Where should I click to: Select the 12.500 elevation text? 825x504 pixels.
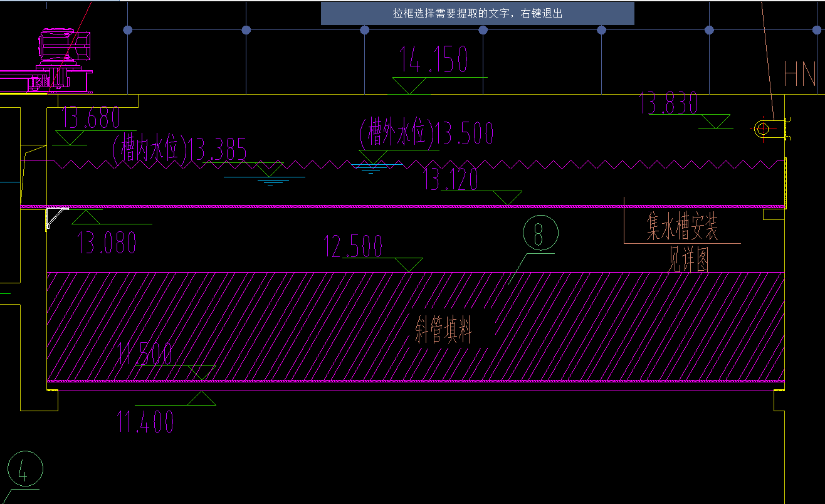pos(353,246)
